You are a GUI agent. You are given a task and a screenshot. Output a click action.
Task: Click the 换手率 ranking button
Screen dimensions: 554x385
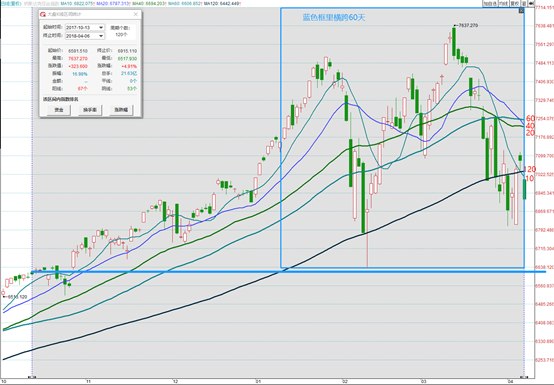(x=90, y=110)
